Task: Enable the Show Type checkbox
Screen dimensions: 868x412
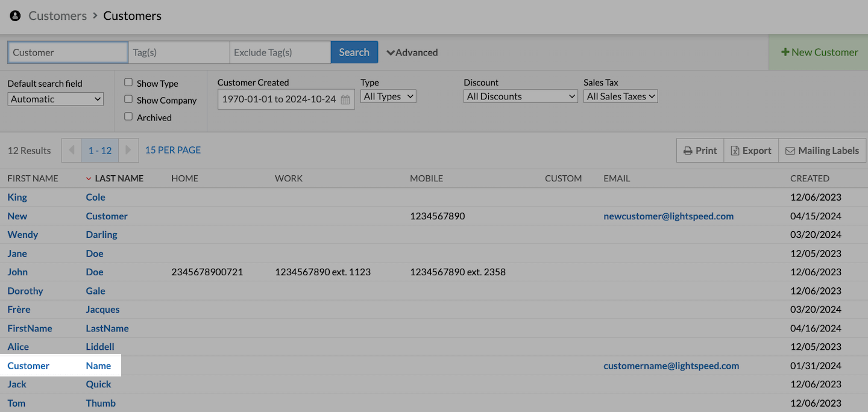Action: (x=128, y=83)
